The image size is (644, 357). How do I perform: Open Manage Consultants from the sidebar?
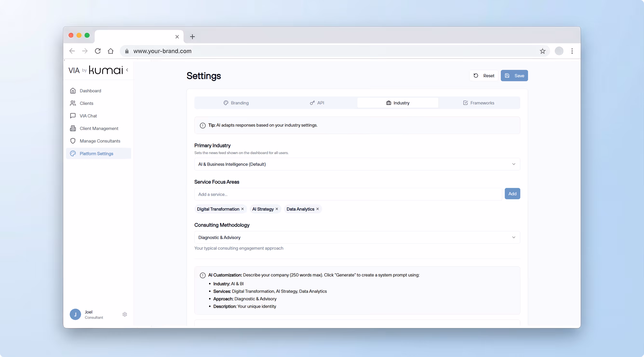(100, 141)
